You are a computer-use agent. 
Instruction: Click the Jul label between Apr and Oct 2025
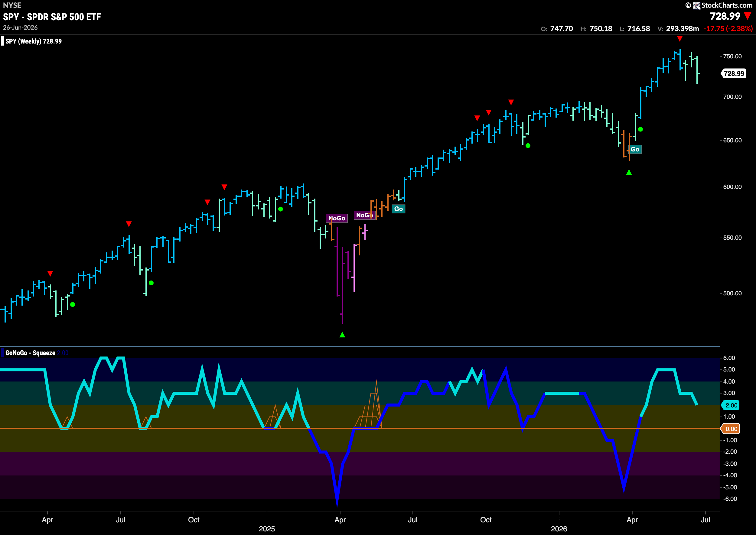[412, 520]
